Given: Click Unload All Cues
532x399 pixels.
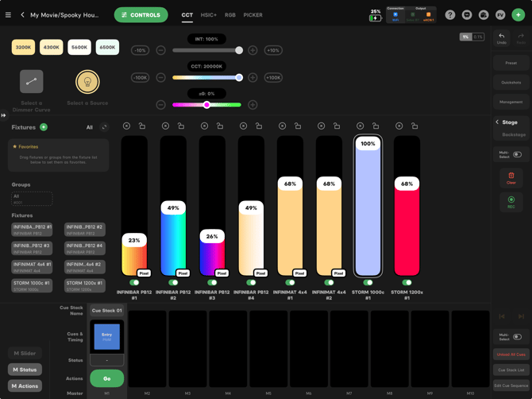Looking at the screenshot, I should (511, 354).
